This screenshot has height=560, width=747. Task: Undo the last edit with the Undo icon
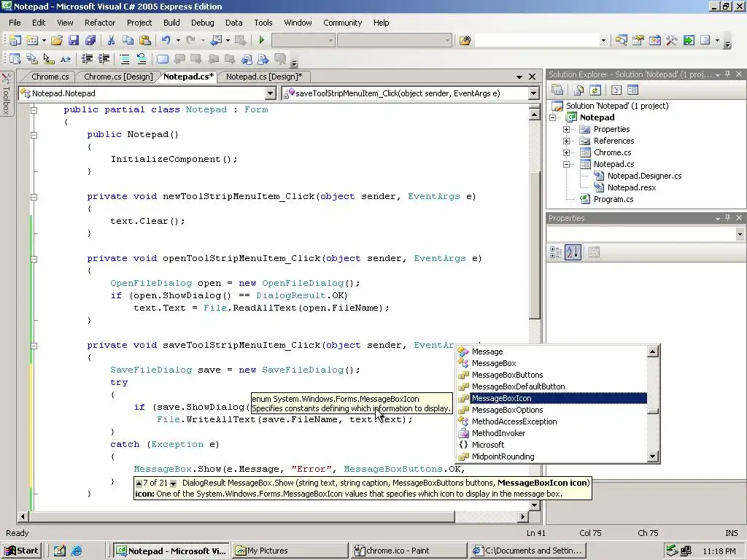(x=166, y=41)
